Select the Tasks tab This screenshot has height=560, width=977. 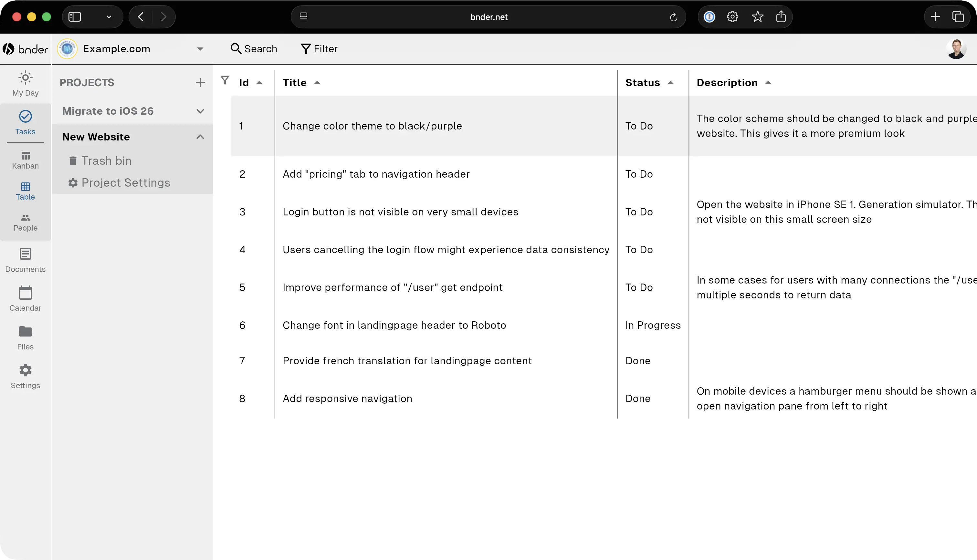click(25, 122)
